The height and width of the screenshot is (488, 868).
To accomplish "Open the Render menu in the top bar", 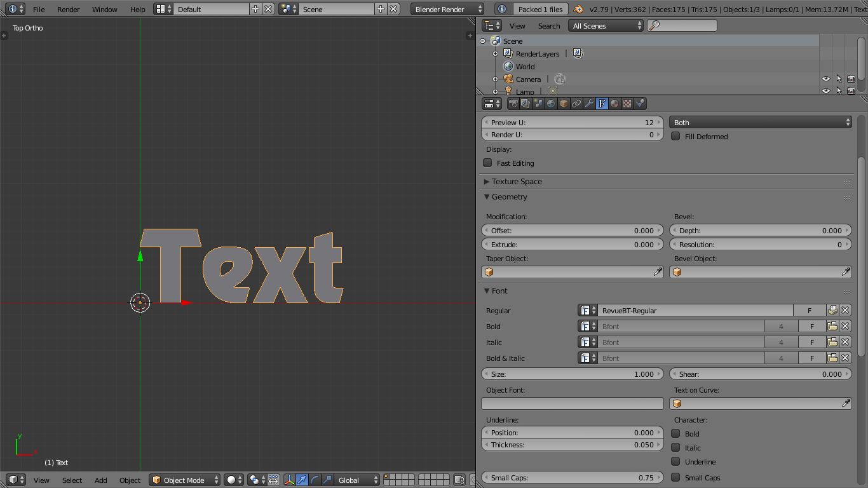I will point(69,10).
